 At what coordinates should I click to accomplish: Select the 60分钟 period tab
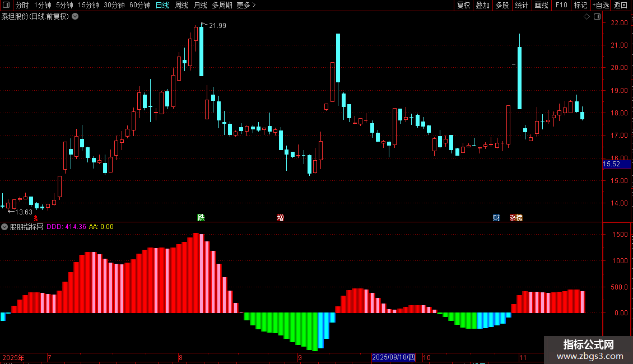coord(140,5)
